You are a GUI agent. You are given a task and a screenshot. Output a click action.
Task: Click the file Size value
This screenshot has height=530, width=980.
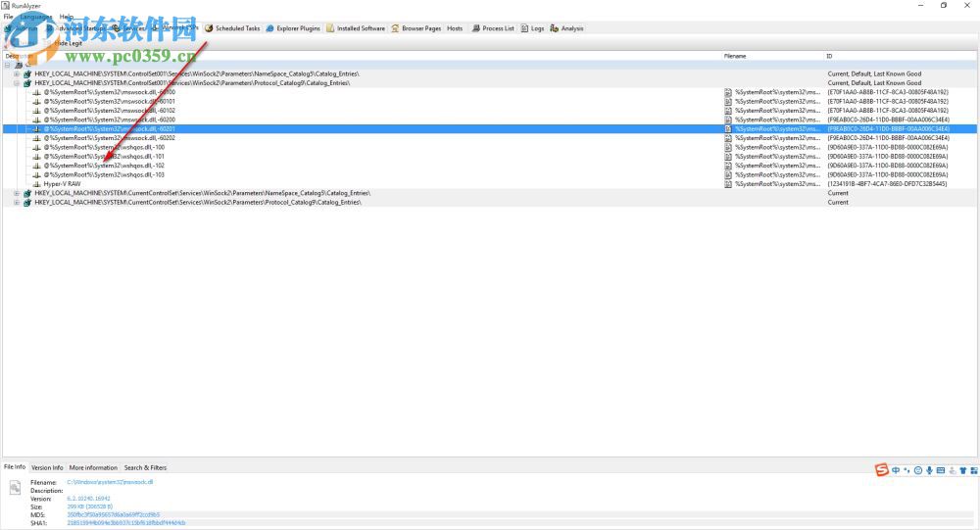(x=90, y=506)
